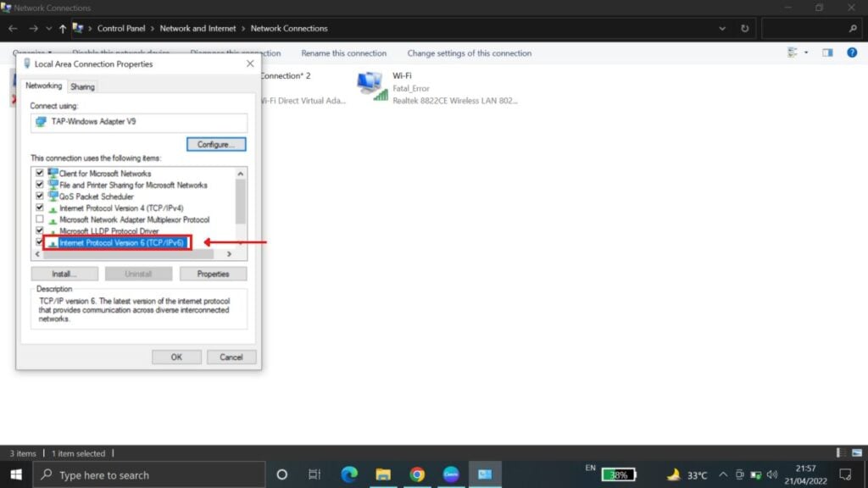Click the horizontal scroll left arrow
This screenshot has width=868, height=488.
[37, 254]
